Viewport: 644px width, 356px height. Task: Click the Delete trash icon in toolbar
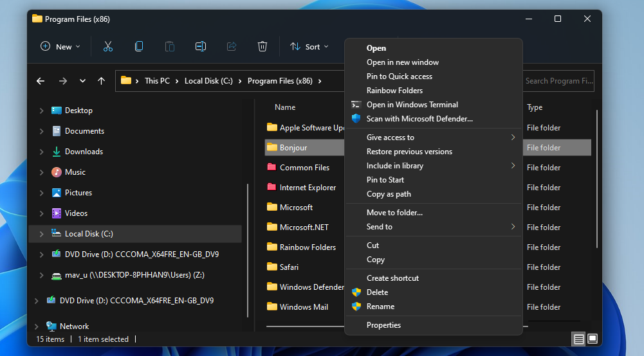point(262,47)
